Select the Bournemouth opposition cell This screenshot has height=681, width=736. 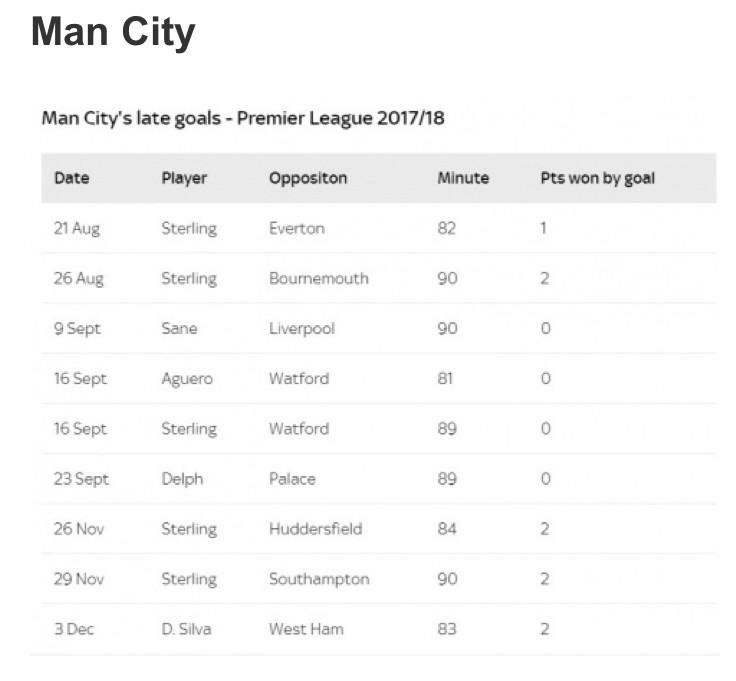tap(319, 278)
